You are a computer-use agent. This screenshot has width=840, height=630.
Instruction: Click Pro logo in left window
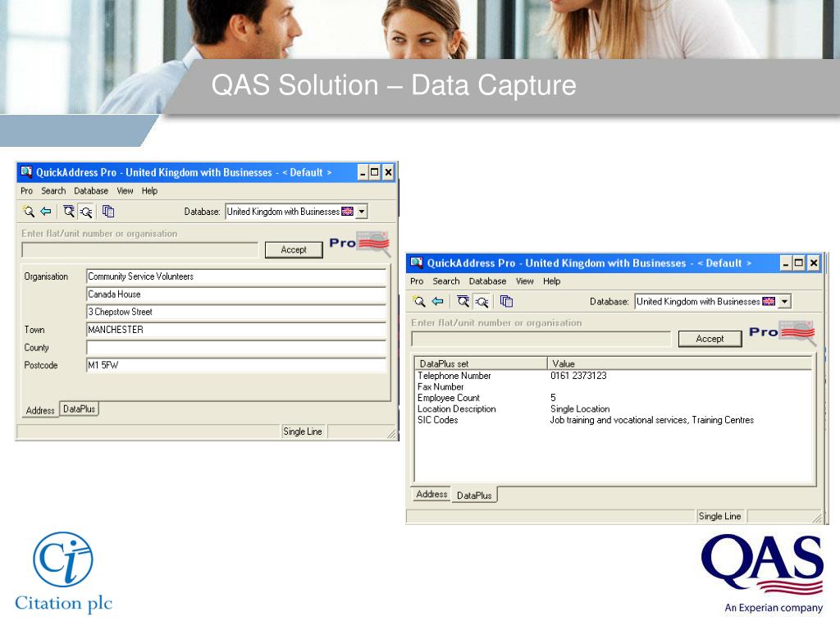point(359,243)
